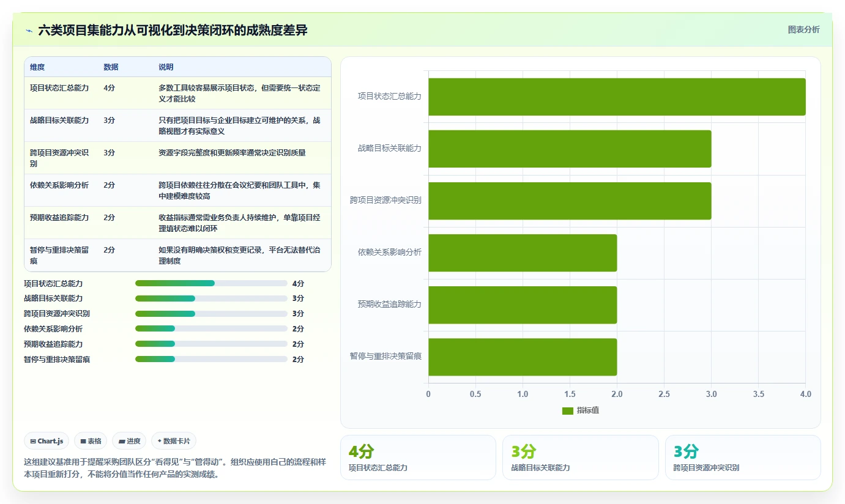The height and width of the screenshot is (504, 845).
Task: Click chart bar for 跨项目资源冲突识别
Action: [570, 201]
